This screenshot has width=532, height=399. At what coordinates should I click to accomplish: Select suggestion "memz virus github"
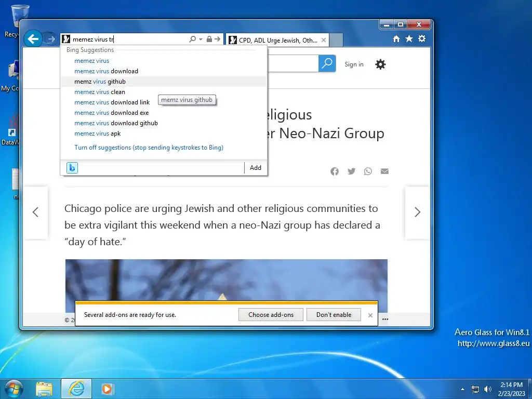(x=164, y=82)
